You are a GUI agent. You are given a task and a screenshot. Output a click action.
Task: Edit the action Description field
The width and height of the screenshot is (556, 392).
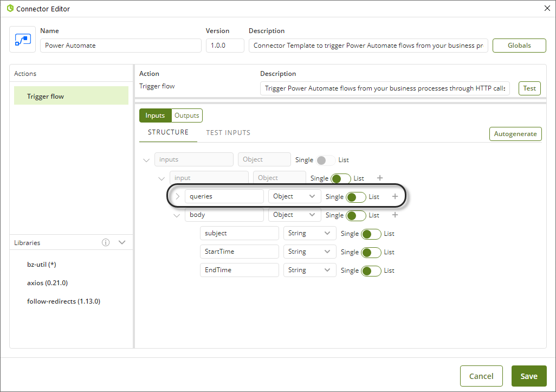click(385, 88)
